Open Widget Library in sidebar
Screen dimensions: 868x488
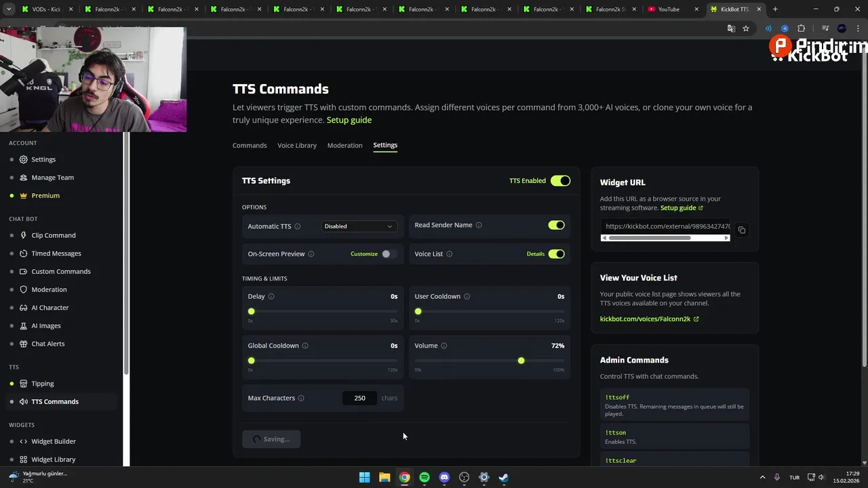[x=54, y=460]
